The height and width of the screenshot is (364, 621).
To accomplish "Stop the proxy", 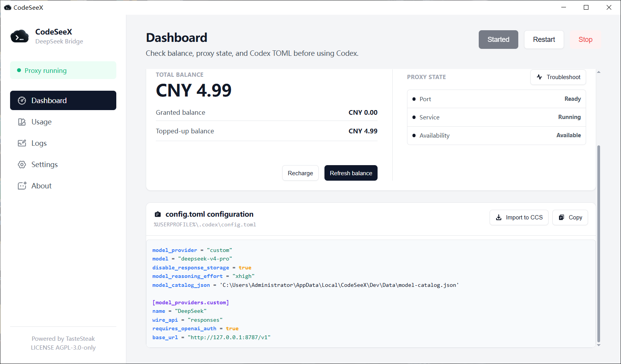I will (585, 40).
